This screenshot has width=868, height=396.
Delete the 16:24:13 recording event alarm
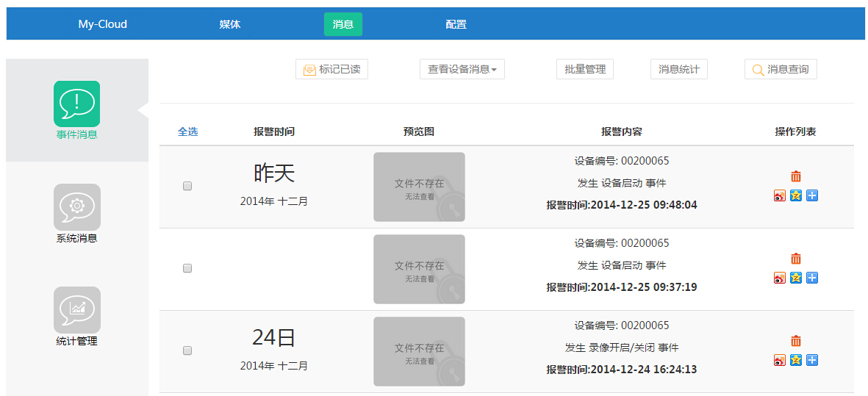[x=795, y=341]
